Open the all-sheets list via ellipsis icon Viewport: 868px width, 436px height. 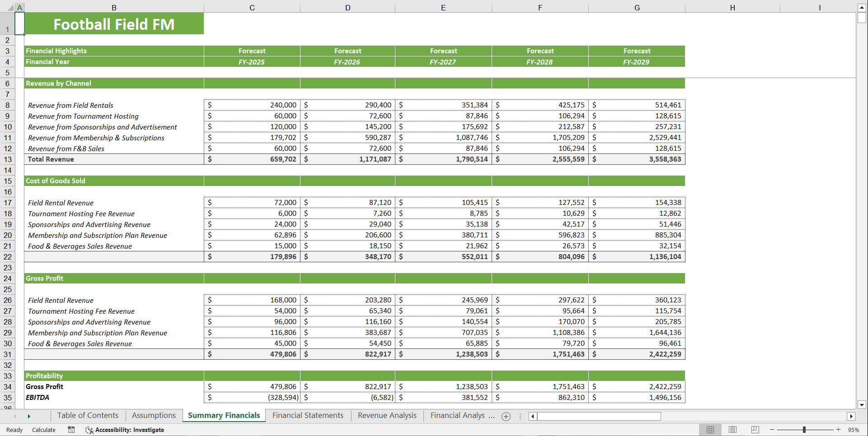tap(521, 417)
